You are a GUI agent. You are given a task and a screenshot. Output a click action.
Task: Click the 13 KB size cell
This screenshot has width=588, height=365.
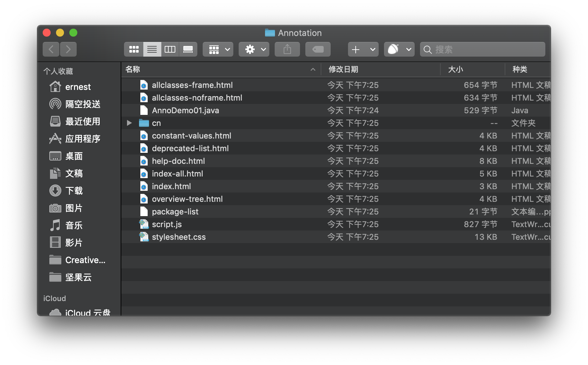click(486, 237)
